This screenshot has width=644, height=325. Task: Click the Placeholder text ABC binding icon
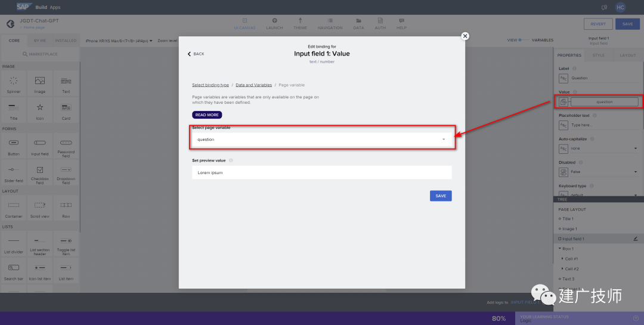(x=563, y=125)
